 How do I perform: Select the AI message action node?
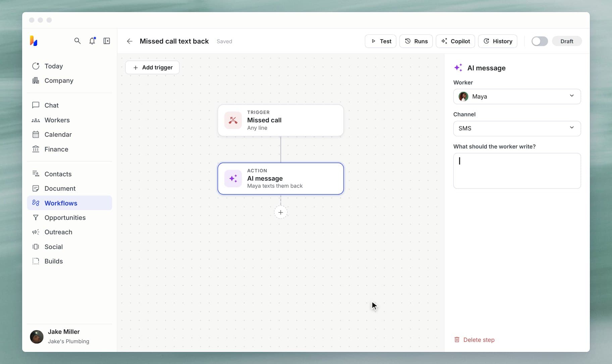point(280,179)
